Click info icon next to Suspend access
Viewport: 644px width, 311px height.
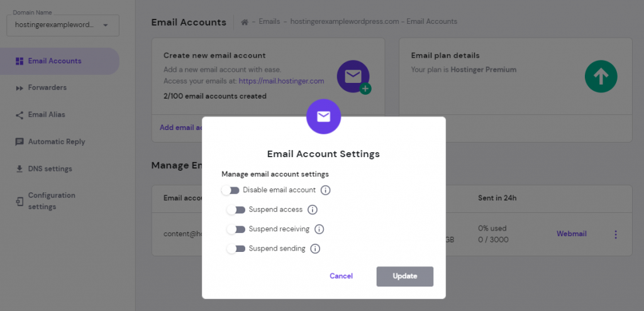(313, 210)
